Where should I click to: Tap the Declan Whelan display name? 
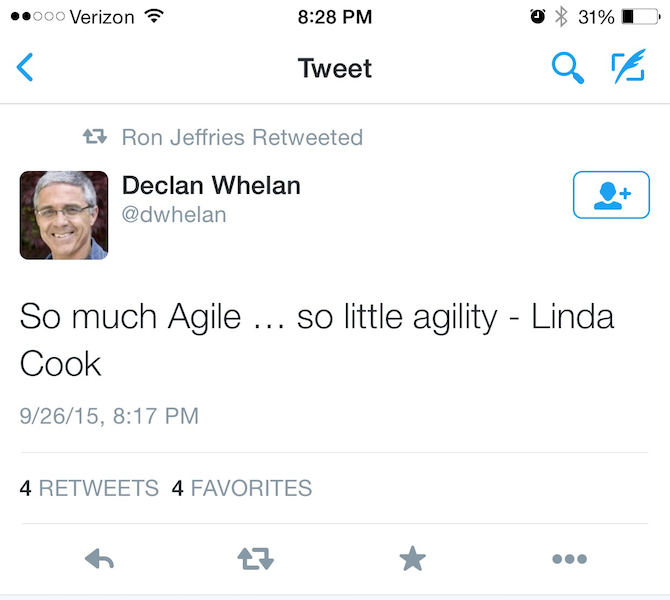coord(211,185)
